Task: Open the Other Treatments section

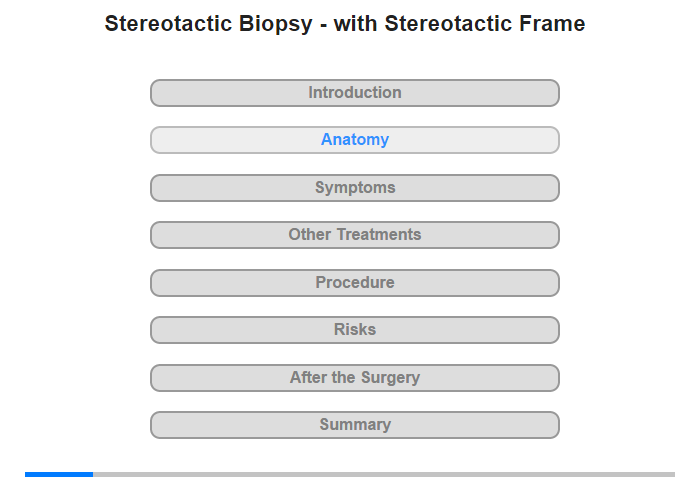Action: click(354, 235)
